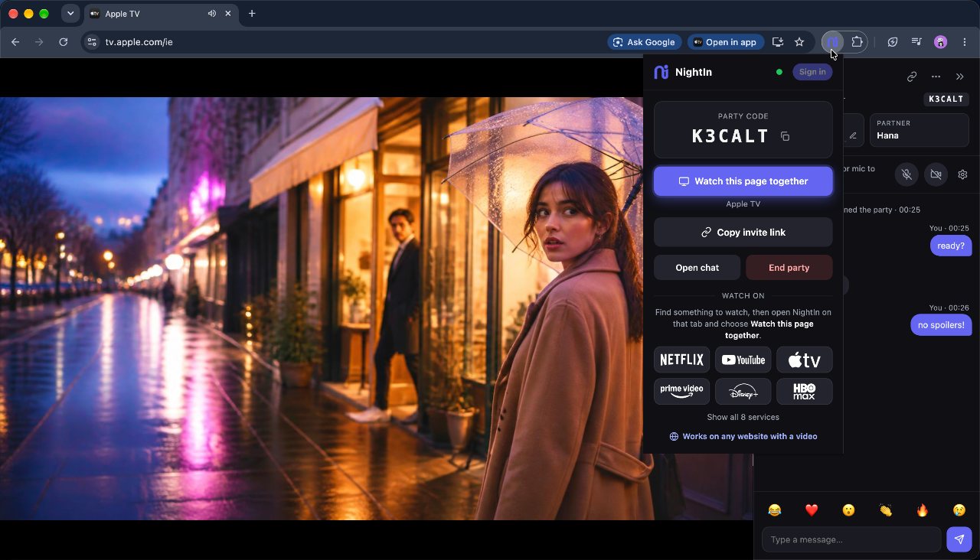Expand the tab search dropdown arrow

pyautogui.click(x=70, y=14)
